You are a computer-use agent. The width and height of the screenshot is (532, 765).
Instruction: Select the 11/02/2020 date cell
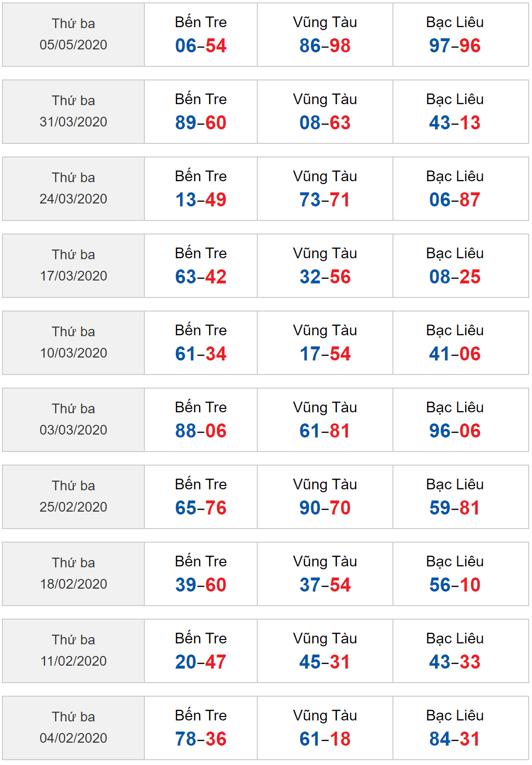point(73,651)
